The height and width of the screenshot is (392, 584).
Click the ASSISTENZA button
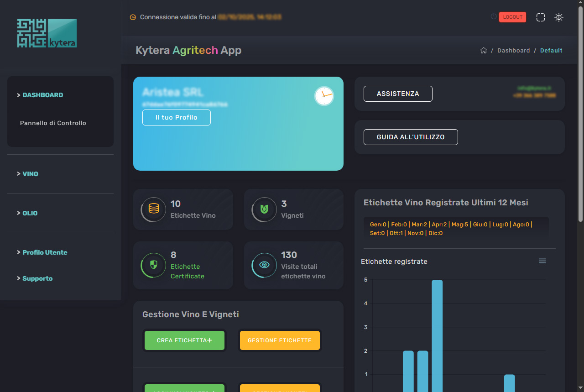pyautogui.click(x=397, y=94)
